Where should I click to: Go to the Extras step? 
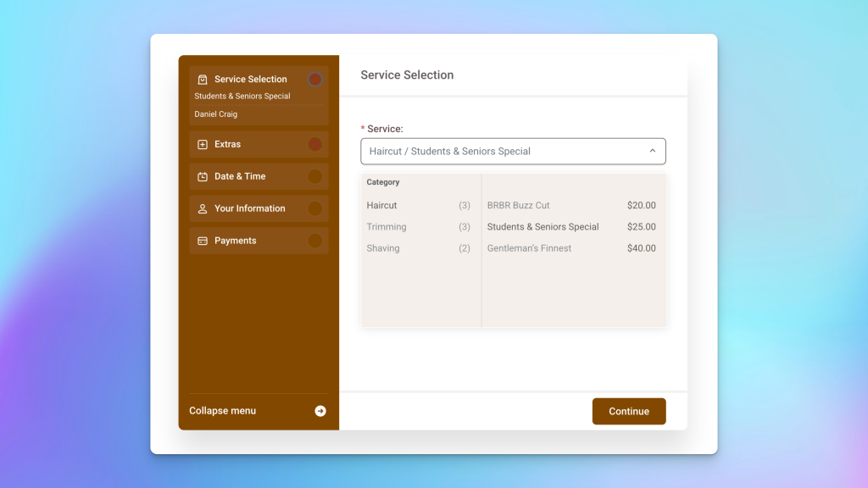[x=259, y=144]
